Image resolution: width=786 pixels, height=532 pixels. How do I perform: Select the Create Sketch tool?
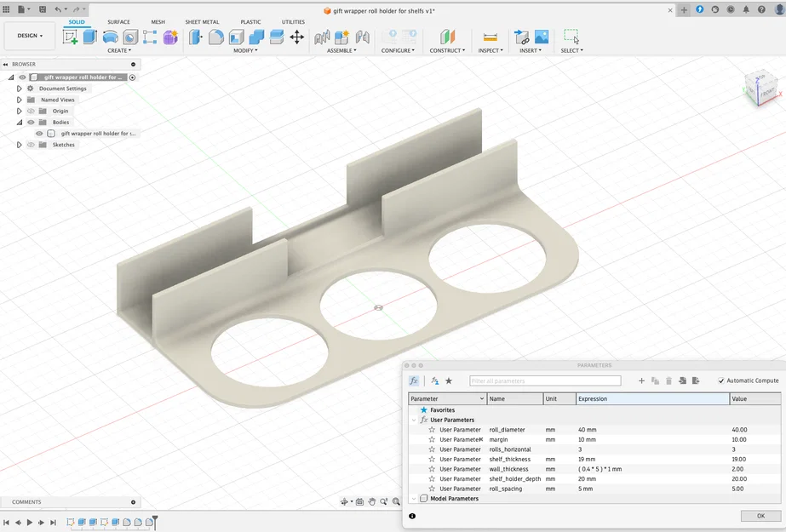coord(71,37)
